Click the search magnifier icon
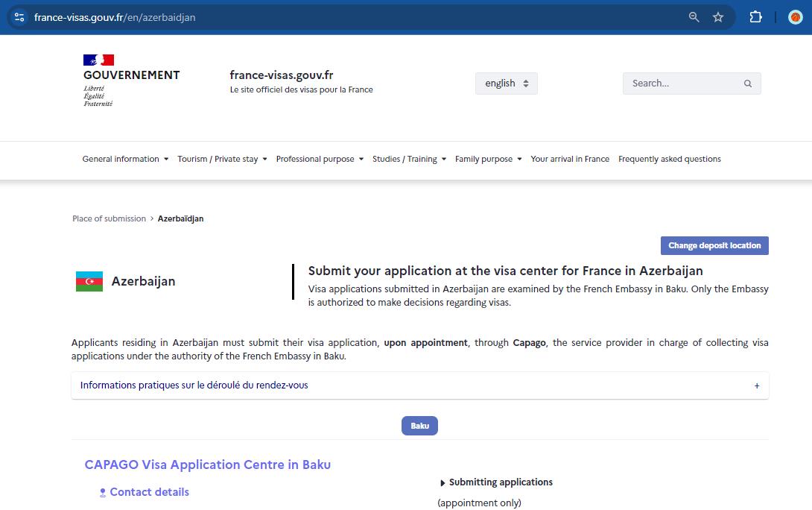The height and width of the screenshot is (510, 812). (x=747, y=84)
